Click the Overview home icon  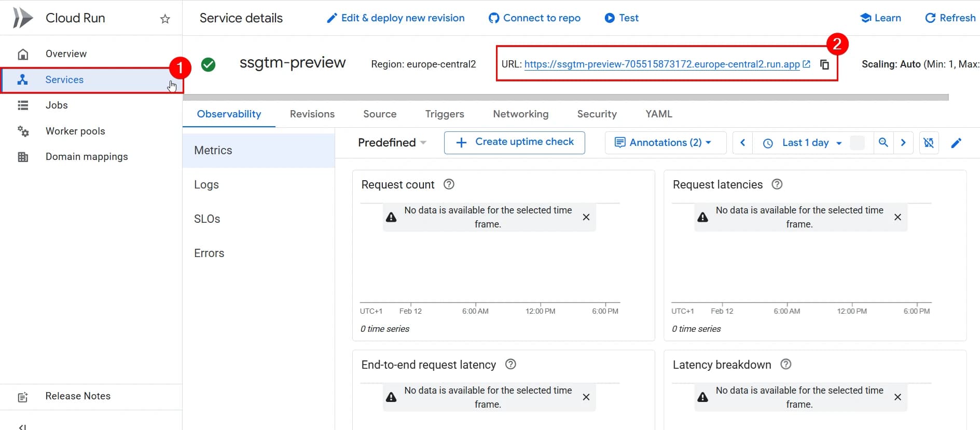click(23, 54)
